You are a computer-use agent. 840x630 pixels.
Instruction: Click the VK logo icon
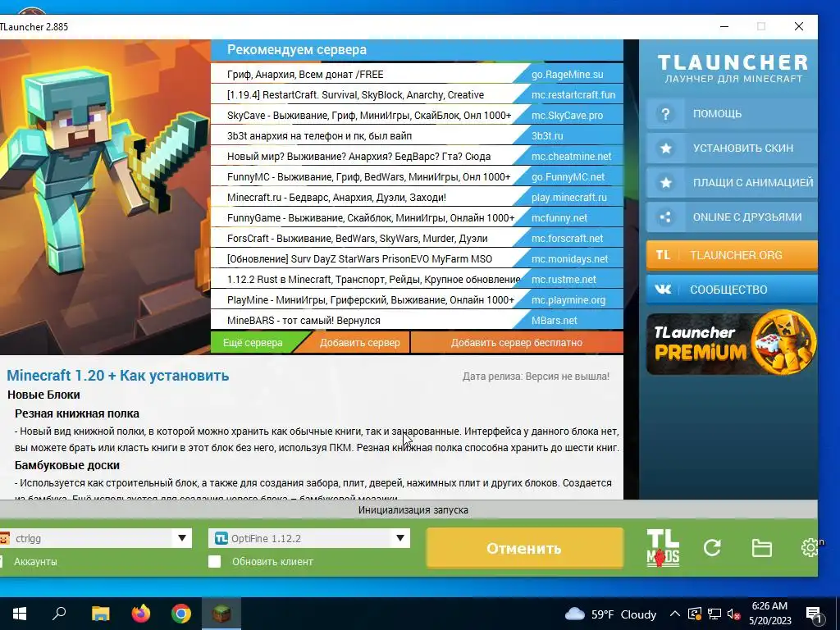663,290
